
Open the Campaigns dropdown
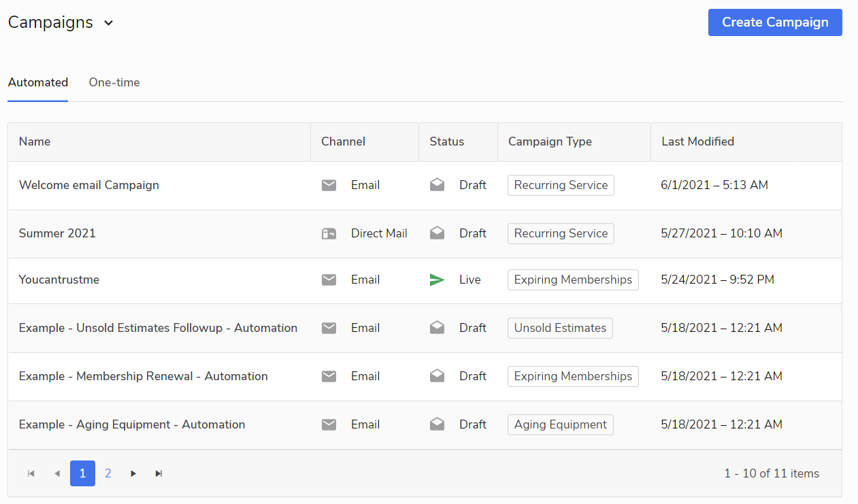(109, 22)
